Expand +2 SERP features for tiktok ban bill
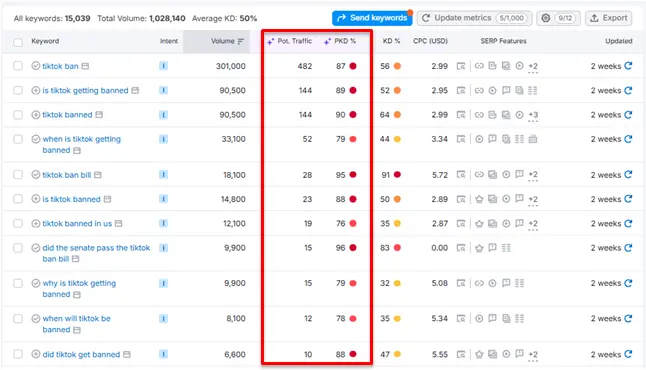 coord(533,176)
